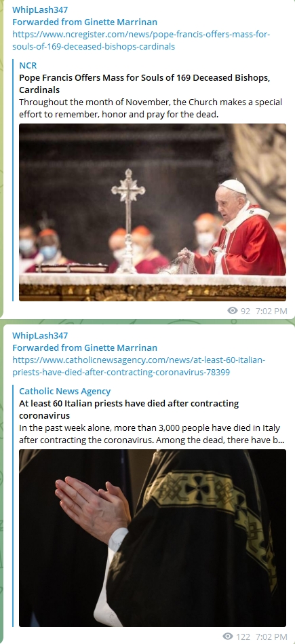Click the 7:02 PM timestamp of second message
This screenshot has height=644, width=295.
point(271,637)
